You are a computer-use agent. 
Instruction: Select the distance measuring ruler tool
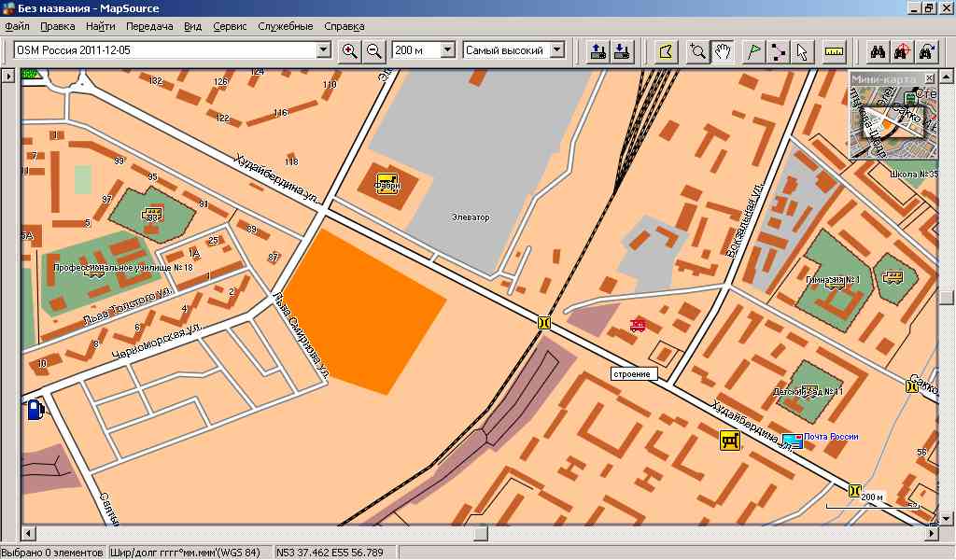point(834,50)
